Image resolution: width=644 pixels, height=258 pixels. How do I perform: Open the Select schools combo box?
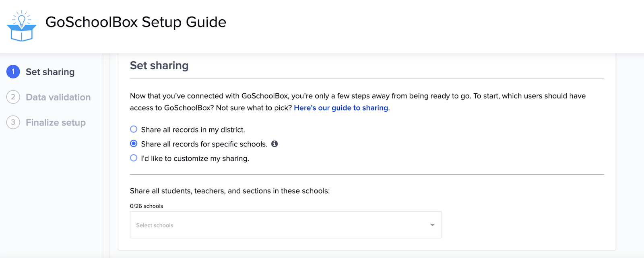coord(285,225)
